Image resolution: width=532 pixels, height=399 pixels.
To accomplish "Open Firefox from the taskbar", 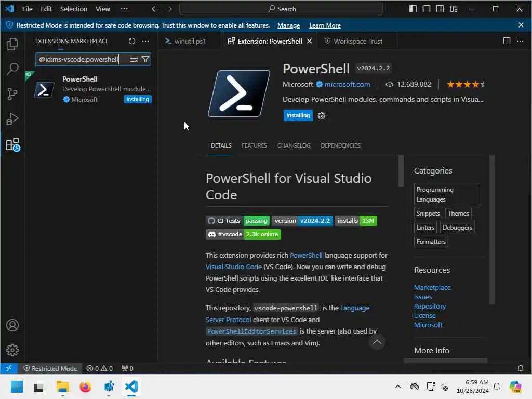I will point(86,387).
